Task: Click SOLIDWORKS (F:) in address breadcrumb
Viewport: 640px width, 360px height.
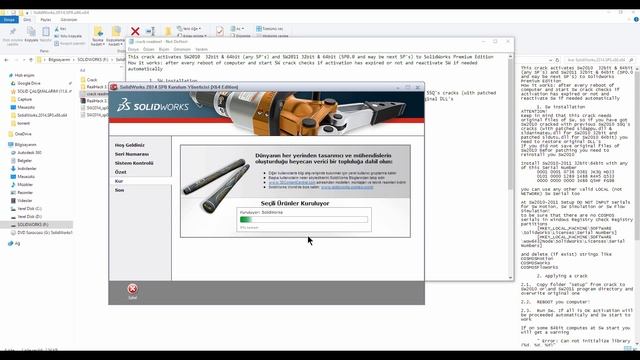Action: coord(93,60)
